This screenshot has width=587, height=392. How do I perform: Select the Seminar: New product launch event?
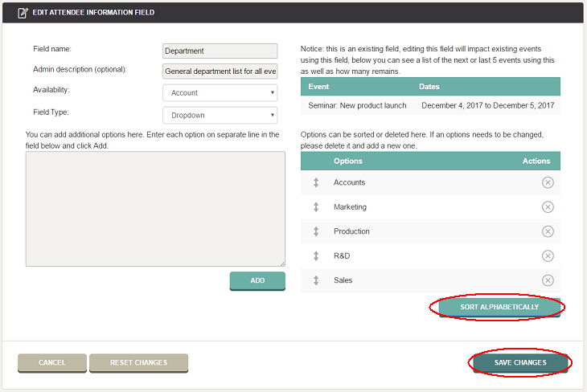tap(357, 105)
